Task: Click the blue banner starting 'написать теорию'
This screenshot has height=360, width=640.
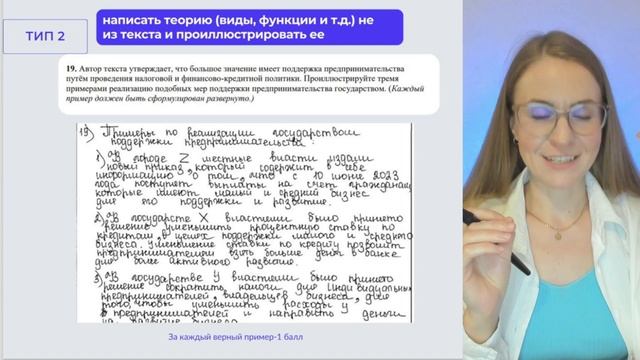Action: coord(249,27)
